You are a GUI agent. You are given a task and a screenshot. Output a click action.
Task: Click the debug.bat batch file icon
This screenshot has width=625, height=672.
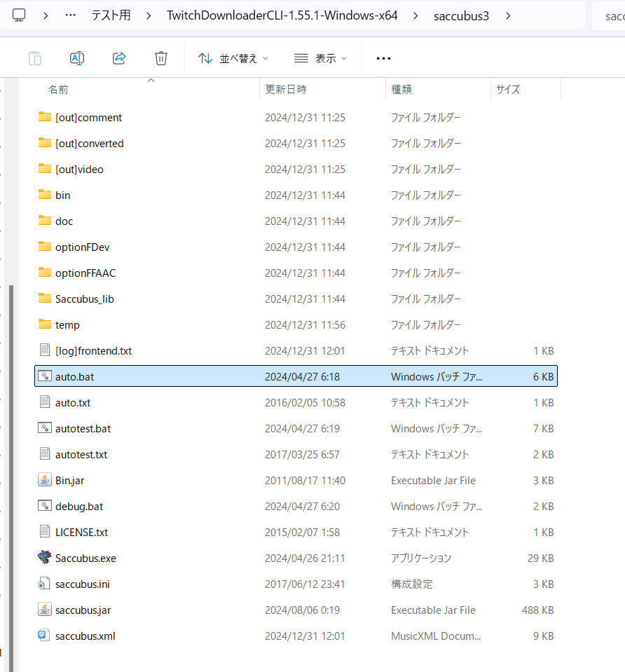[x=45, y=506]
